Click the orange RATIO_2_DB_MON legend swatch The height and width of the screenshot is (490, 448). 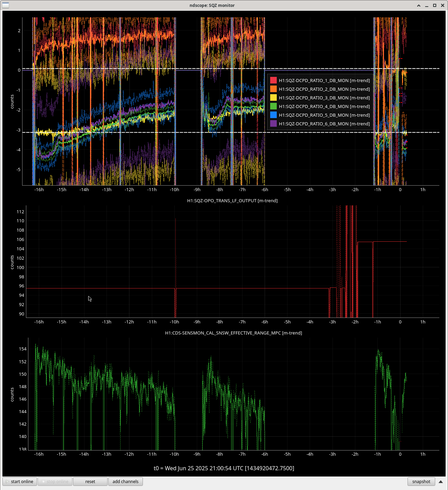(x=273, y=89)
